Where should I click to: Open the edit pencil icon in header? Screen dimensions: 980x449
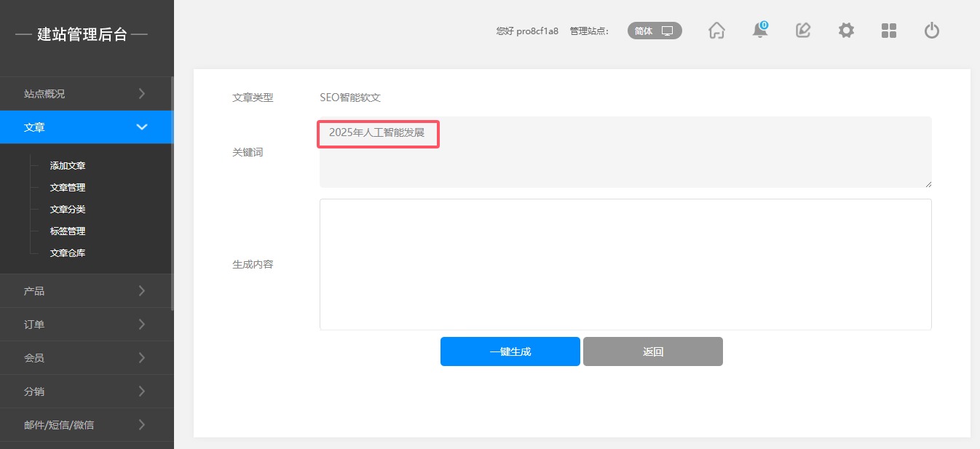(x=803, y=31)
